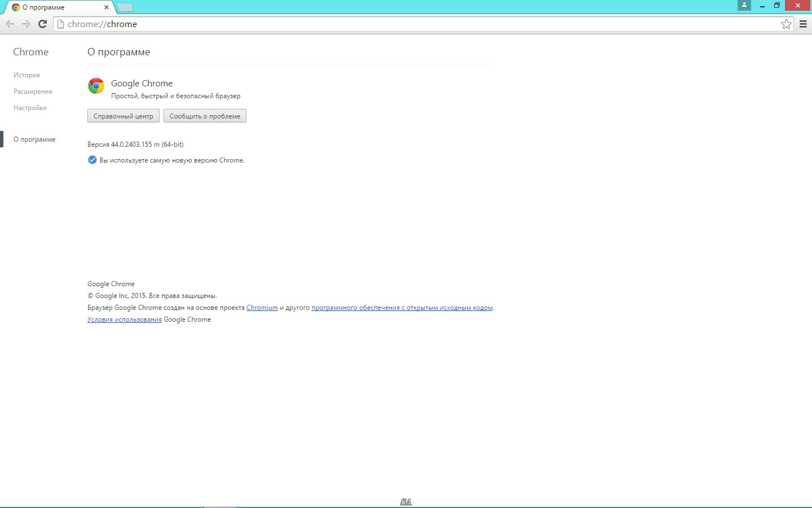
Task: Close the Chrome window
Action: (798, 6)
